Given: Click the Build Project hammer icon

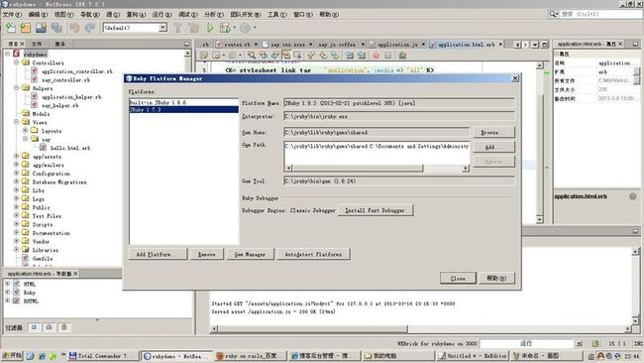Looking at the screenshot, I should (177, 28).
